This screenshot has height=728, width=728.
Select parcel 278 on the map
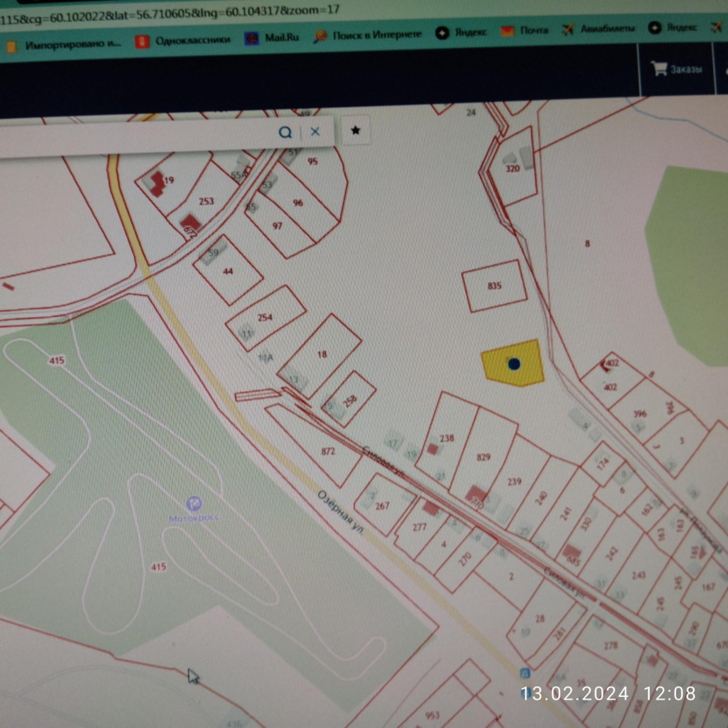click(x=610, y=646)
